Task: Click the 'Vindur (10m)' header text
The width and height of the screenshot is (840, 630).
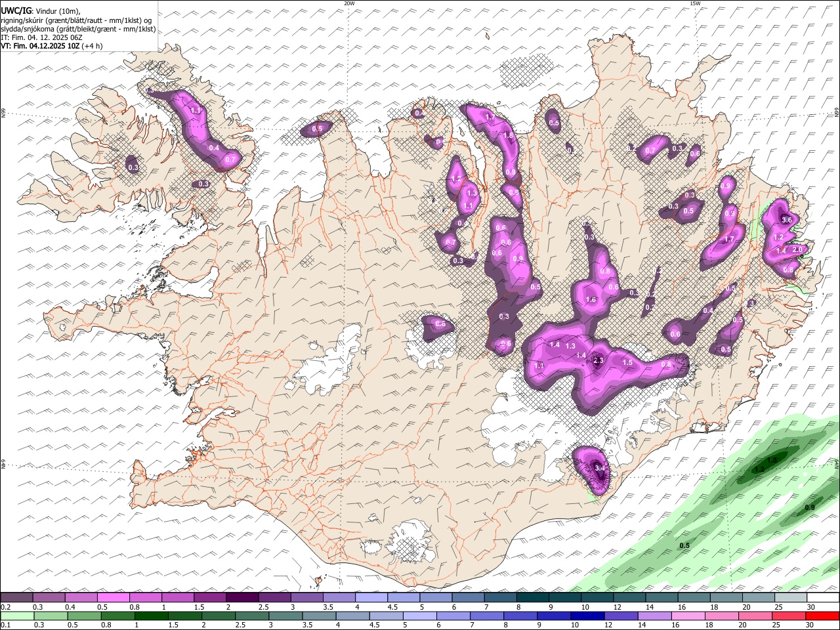Action: pyautogui.click(x=59, y=11)
